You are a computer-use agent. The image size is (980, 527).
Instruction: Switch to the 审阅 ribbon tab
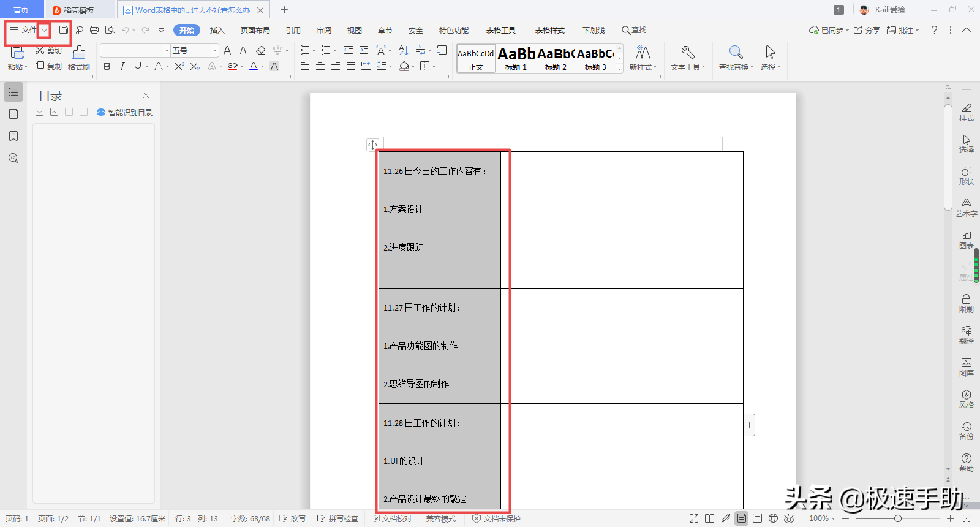[x=324, y=30]
